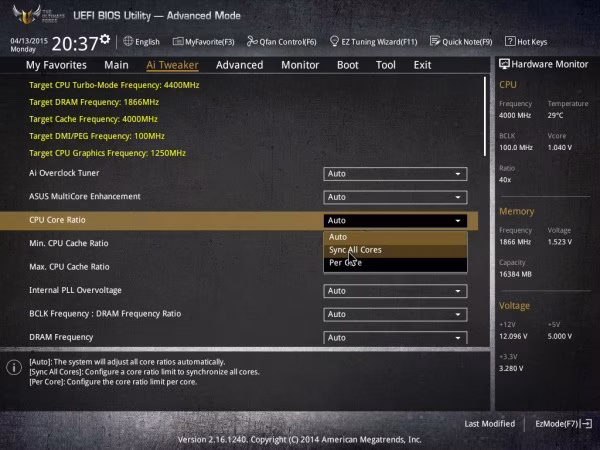Screen dimensions: 600x450
Task: Click the 20:37 clock display
Action: click(x=75, y=44)
